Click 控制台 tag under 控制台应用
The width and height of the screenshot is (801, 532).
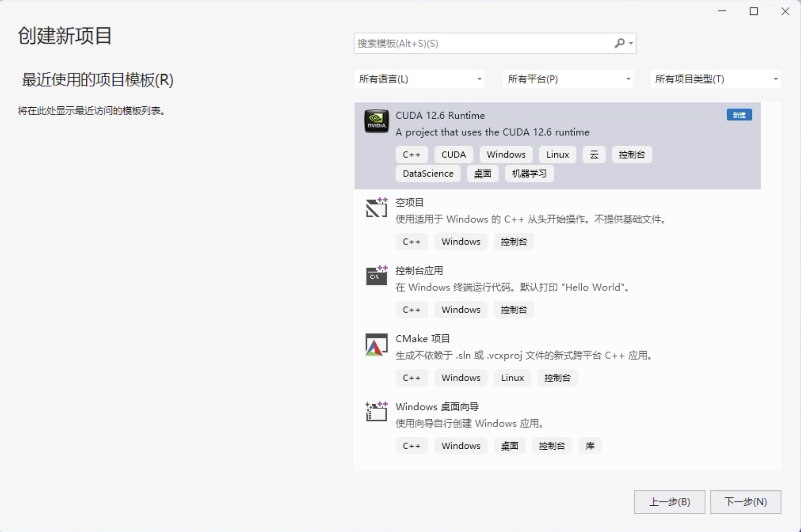coord(514,309)
